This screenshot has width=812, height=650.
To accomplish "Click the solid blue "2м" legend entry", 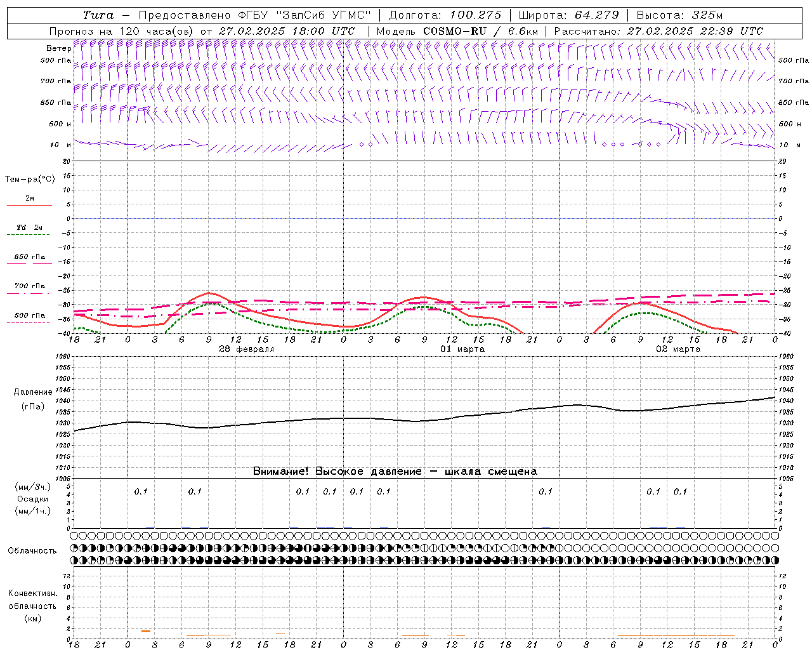I will 29,199.
